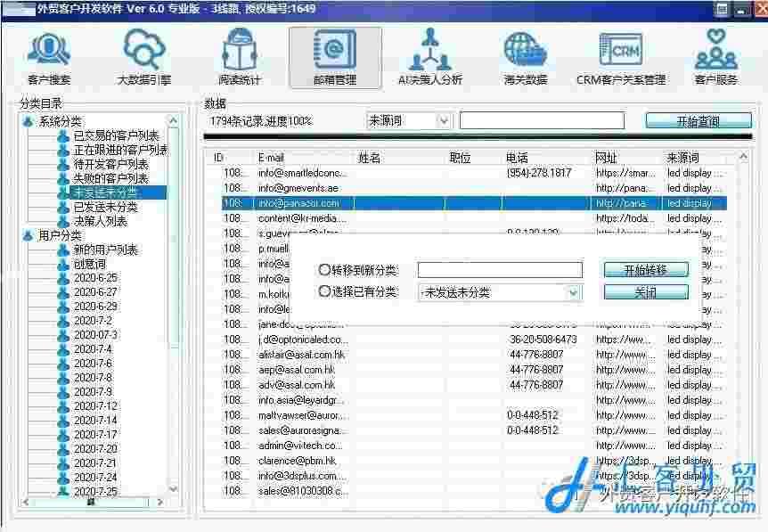Image resolution: width=768 pixels, height=532 pixels.
Task: Click phone number (954)-278.1817
Action: point(539,173)
